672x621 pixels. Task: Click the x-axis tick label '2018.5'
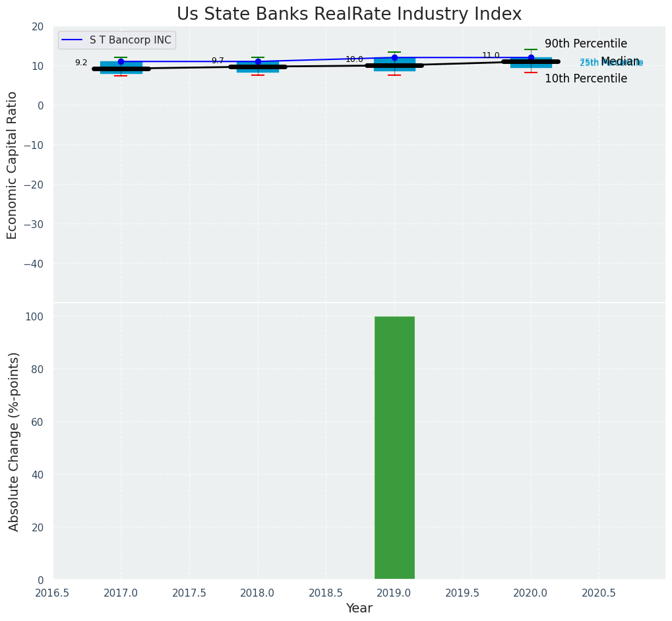[x=326, y=593]
